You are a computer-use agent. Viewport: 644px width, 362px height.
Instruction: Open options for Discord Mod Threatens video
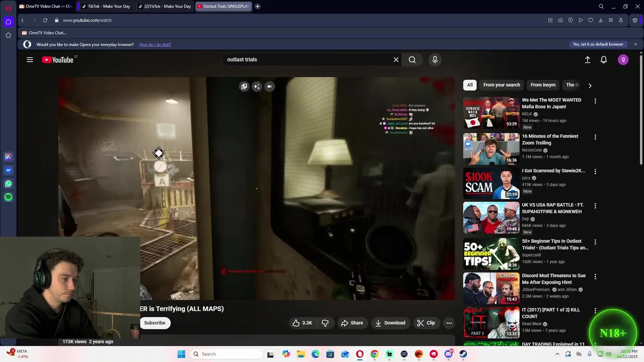point(595,277)
